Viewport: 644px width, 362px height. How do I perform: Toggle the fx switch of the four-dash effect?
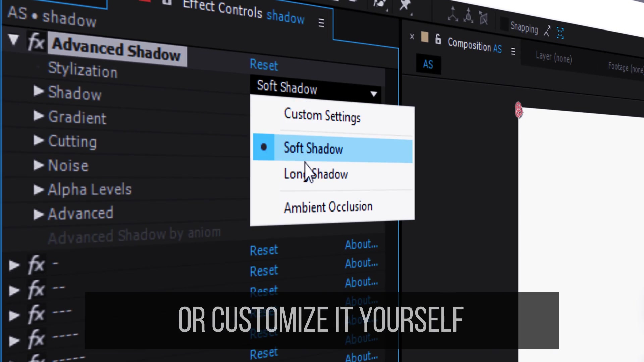(36, 340)
